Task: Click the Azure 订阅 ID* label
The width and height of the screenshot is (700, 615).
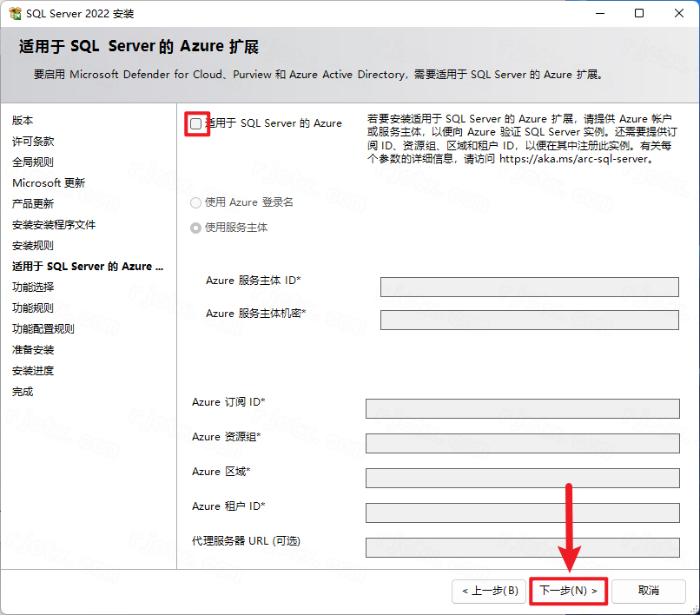Action: [228, 402]
